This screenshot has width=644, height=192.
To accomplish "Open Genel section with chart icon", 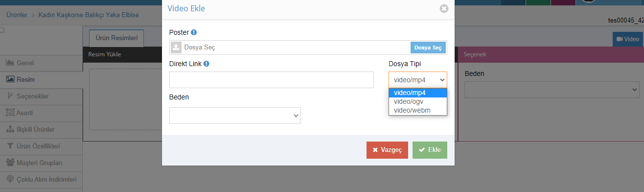I will pyautogui.click(x=41, y=63).
